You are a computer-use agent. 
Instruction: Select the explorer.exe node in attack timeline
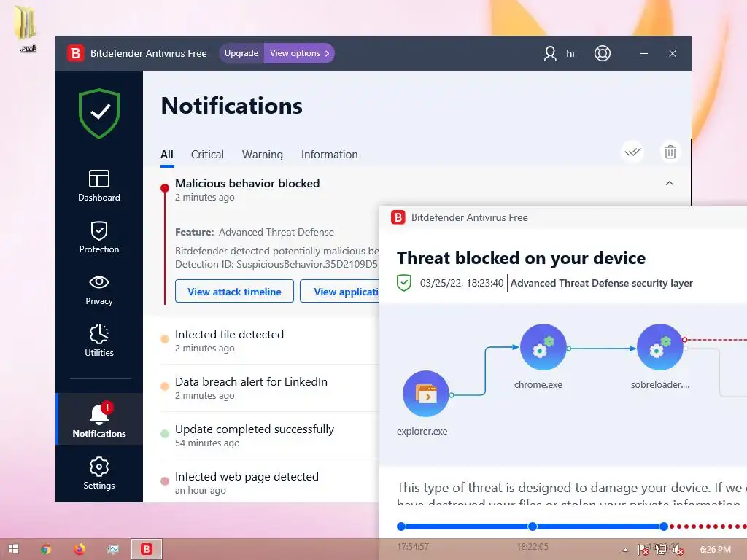(426, 394)
